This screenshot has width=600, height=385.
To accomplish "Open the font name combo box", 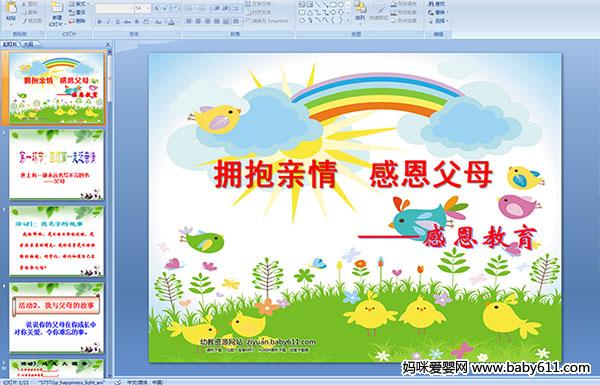I will [x=114, y=8].
